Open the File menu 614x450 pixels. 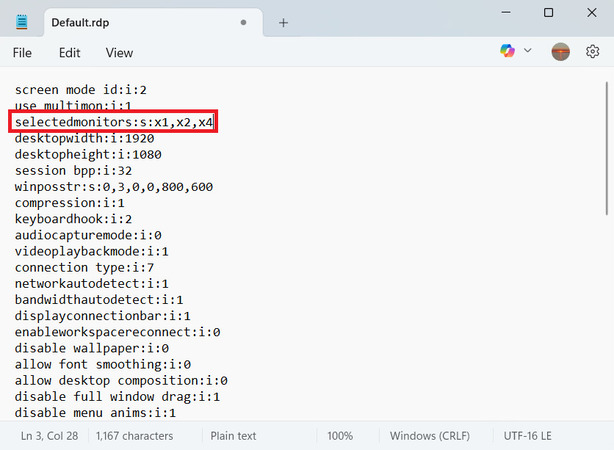coord(22,53)
